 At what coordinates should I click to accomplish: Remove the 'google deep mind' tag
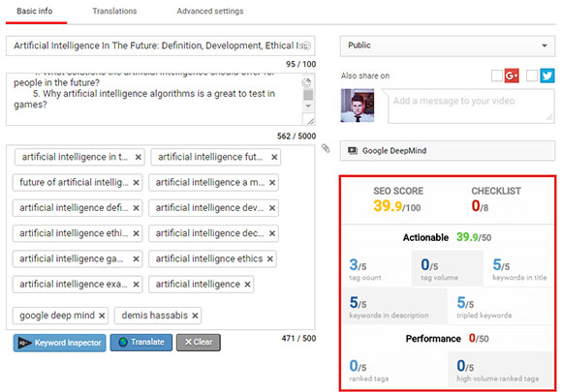[x=102, y=316]
